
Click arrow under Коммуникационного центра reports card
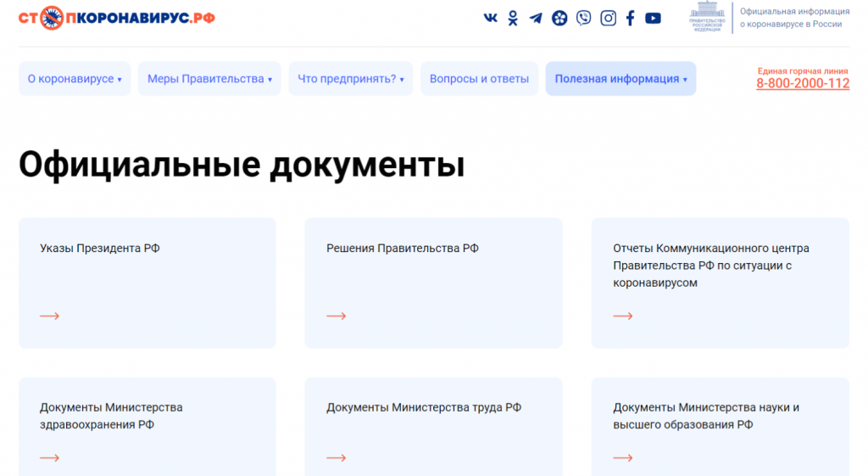pos(623,316)
